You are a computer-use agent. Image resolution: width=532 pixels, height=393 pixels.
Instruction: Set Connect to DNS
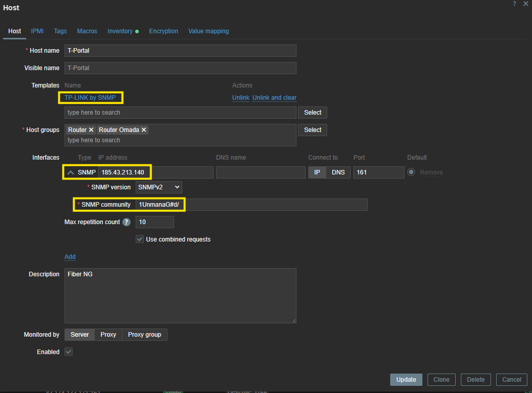coord(338,172)
